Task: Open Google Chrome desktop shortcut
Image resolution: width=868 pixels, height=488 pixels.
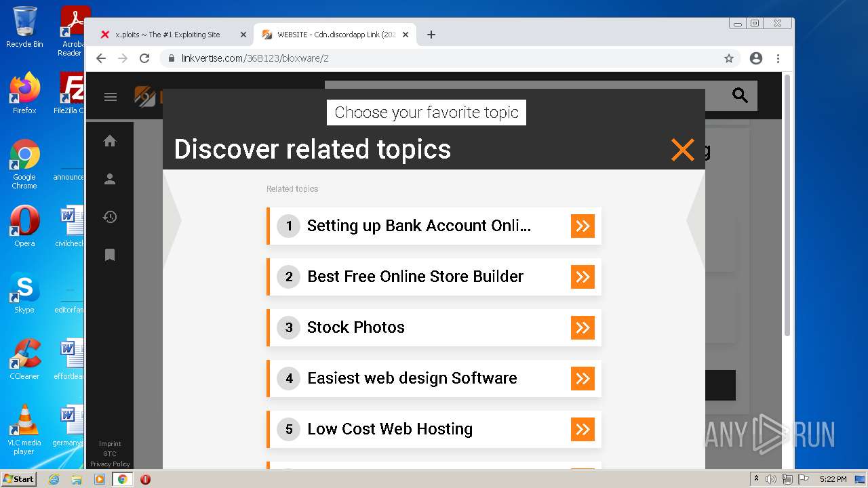Action: [24, 165]
